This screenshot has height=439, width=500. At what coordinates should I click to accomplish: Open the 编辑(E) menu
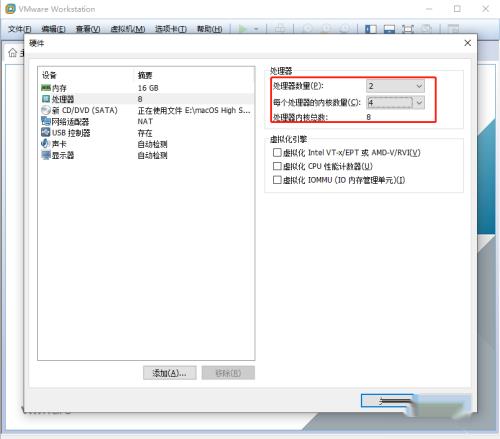(x=53, y=29)
